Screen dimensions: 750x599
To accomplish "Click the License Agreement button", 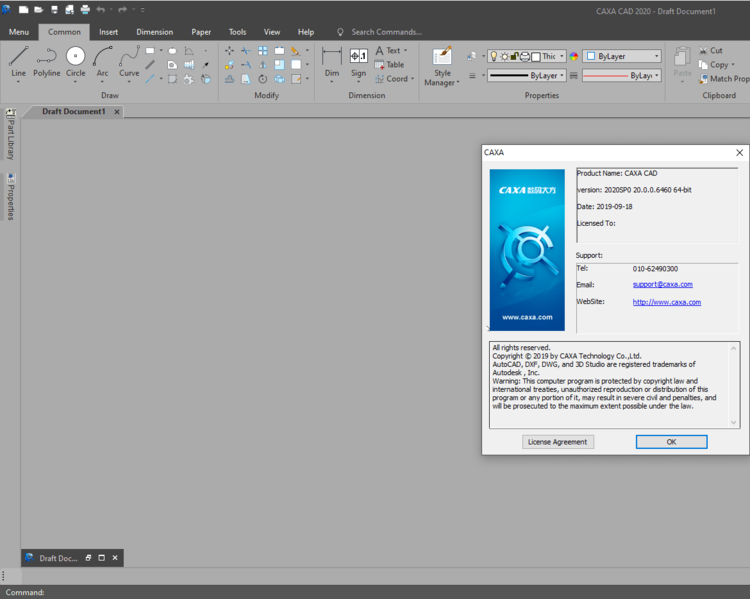I will 558,441.
